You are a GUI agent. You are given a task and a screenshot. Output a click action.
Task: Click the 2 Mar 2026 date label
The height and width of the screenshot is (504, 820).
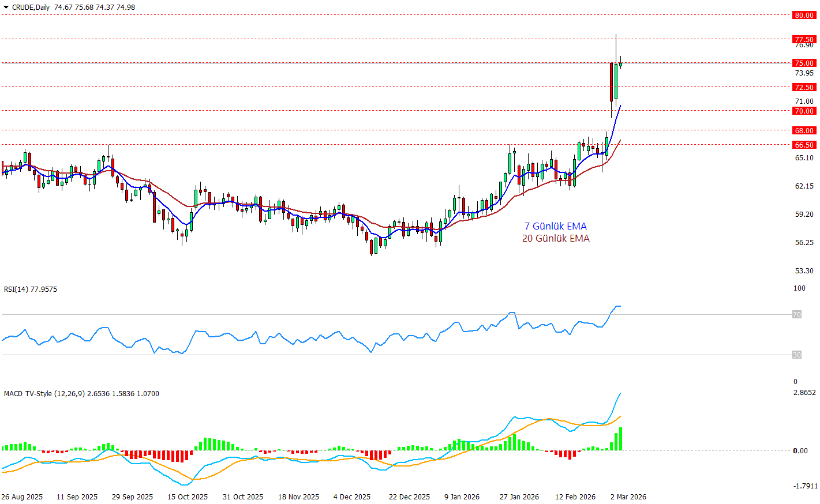tap(628, 497)
